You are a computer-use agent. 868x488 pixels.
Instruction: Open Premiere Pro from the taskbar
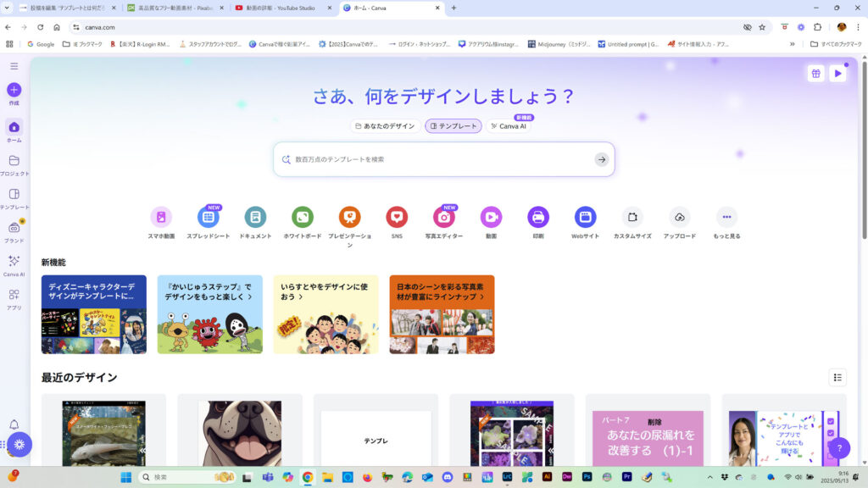627,477
